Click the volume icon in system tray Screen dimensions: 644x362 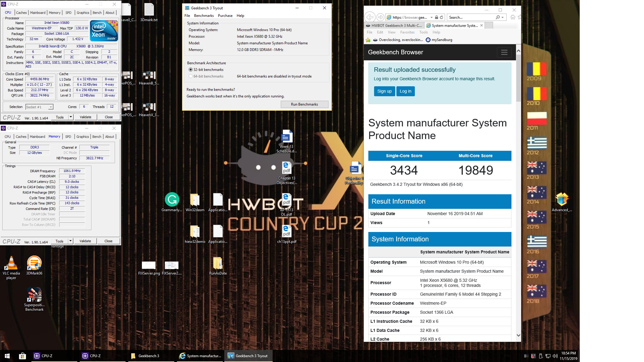point(555,356)
